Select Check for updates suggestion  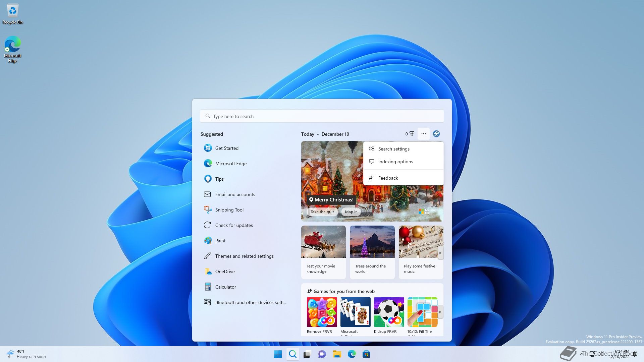point(245,225)
